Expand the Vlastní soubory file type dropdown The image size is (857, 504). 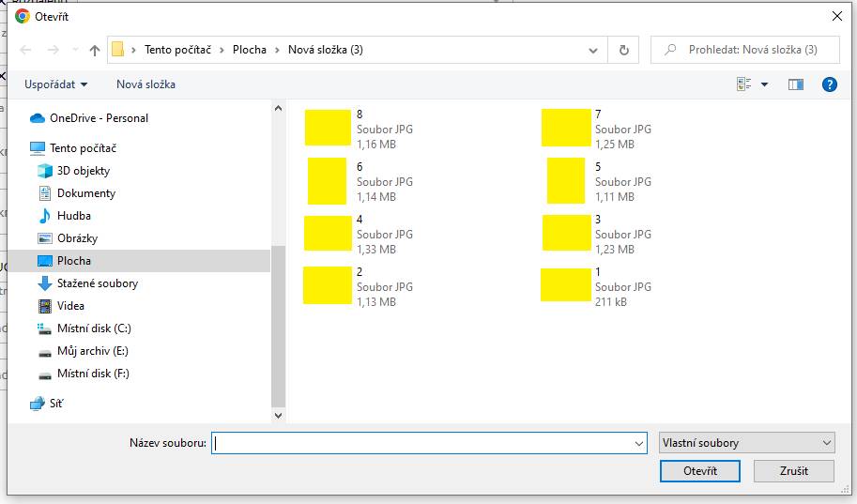coord(746,443)
